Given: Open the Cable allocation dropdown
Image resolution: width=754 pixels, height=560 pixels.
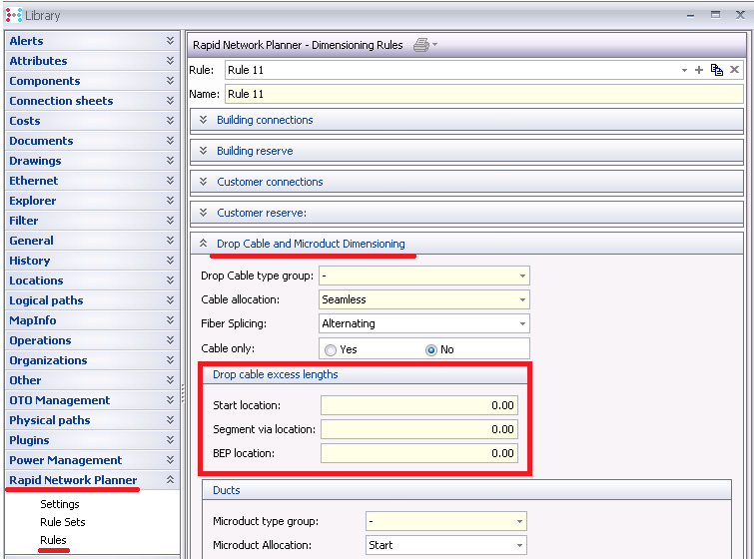Looking at the screenshot, I should coord(522,299).
